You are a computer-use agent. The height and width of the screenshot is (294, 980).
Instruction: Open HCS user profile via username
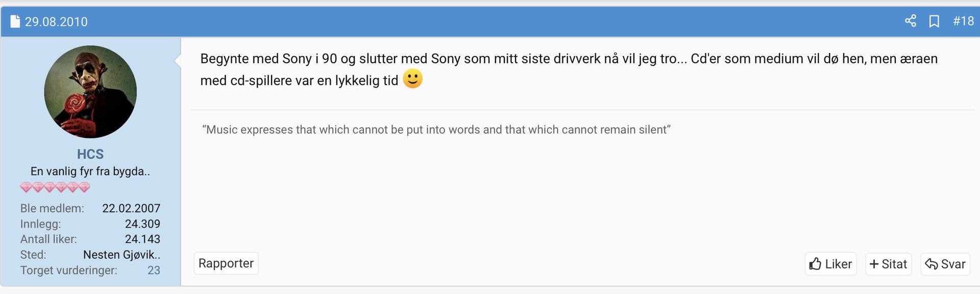click(90, 154)
